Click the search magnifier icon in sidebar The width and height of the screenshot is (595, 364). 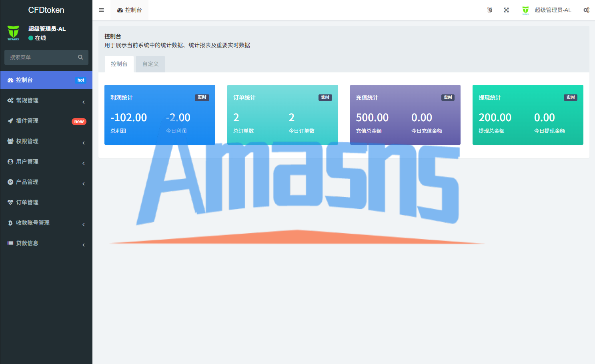click(x=80, y=57)
